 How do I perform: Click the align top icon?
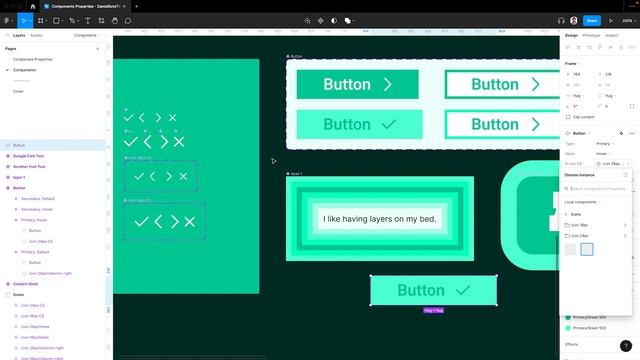pos(600,47)
